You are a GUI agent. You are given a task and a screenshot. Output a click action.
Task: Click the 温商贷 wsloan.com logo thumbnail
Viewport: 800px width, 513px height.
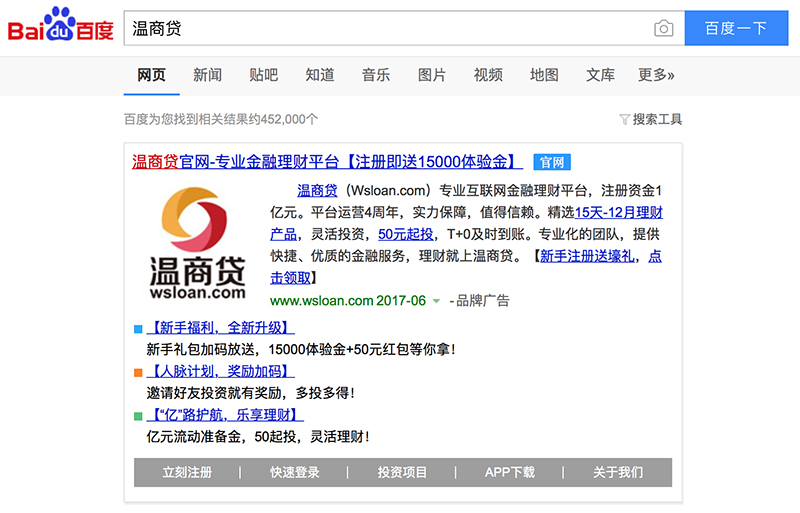point(197,243)
